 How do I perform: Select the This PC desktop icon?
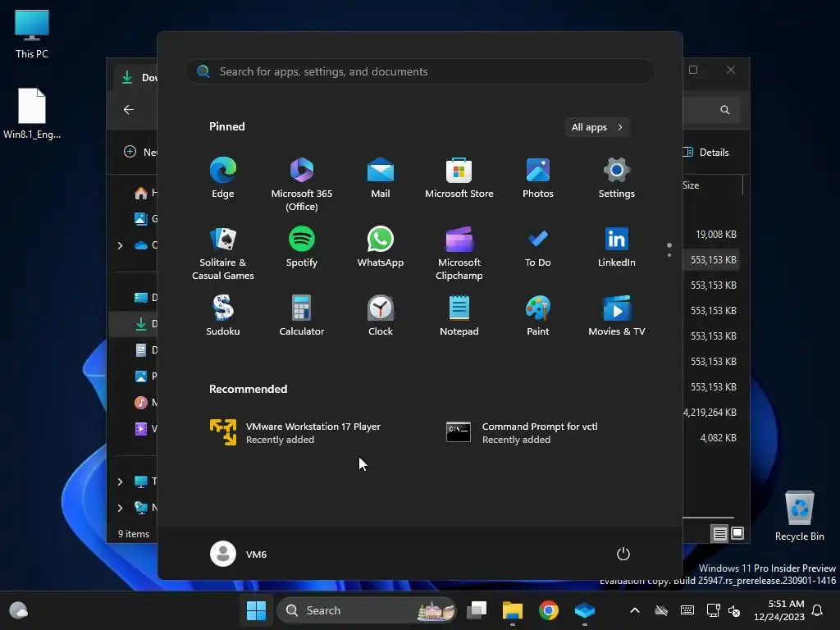(32, 34)
